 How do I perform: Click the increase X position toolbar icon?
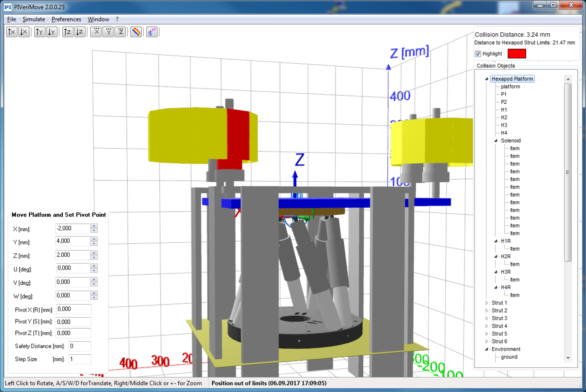[x=12, y=32]
